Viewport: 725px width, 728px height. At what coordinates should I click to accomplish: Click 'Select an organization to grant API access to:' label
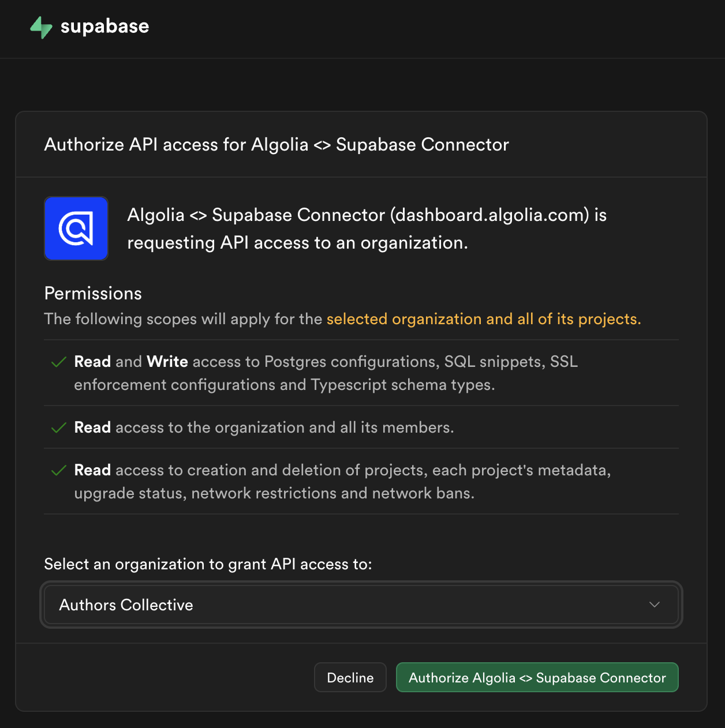tap(208, 564)
